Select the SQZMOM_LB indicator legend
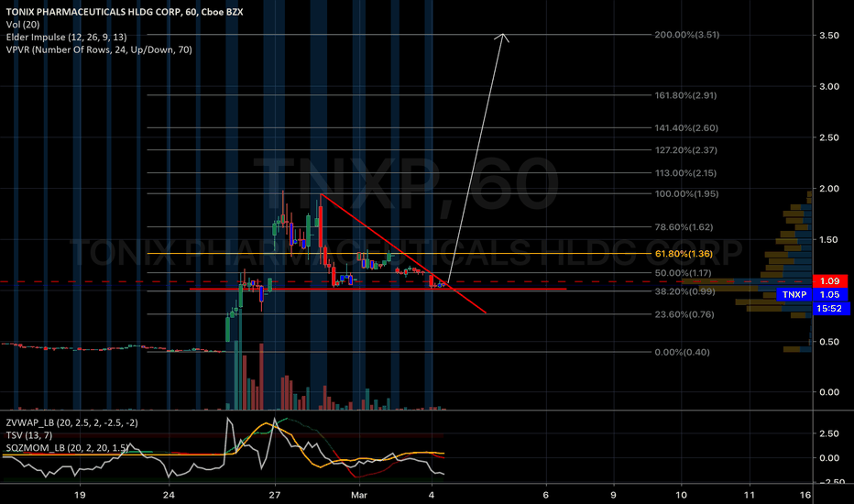This screenshot has width=854, height=504. (68, 448)
